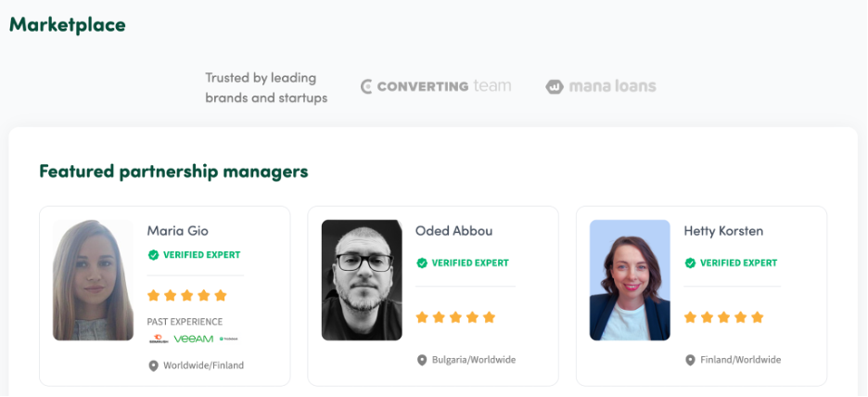Click the location pin beside Finland/Worldwide
Screen dimensions: 868x397
coord(690,361)
